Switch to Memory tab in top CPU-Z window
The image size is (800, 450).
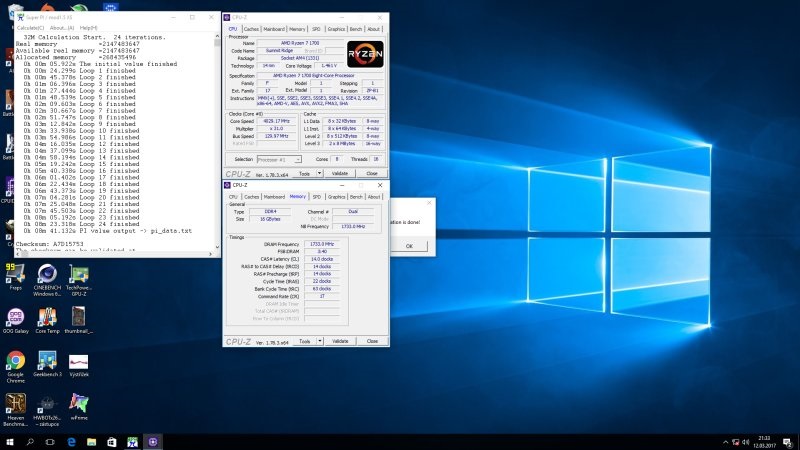click(x=297, y=29)
